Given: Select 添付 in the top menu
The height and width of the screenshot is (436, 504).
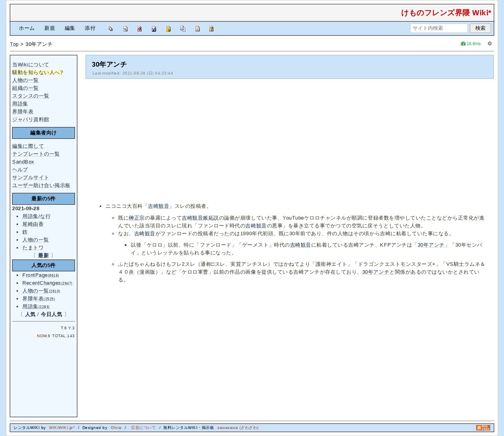Looking at the screenshot, I should tap(90, 28).
